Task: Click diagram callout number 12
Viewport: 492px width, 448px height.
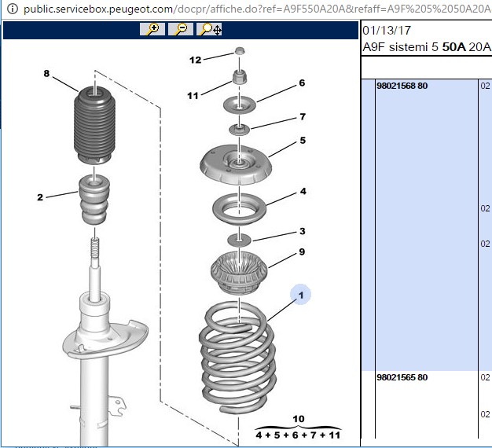Action: tap(195, 60)
